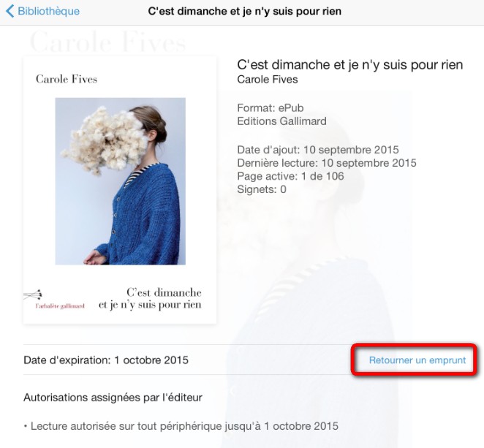Tap the Signets: 0 line
The height and width of the screenshot is (448, 484).
[x=262, y=189]
